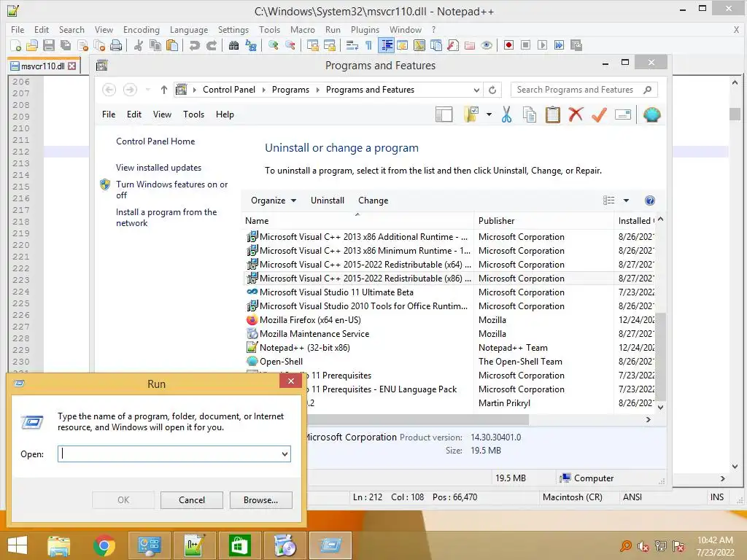Screen dimensions: 747x560
Task: Click the program list horizontal scrollbar thumb
Action: coord(417,419)
